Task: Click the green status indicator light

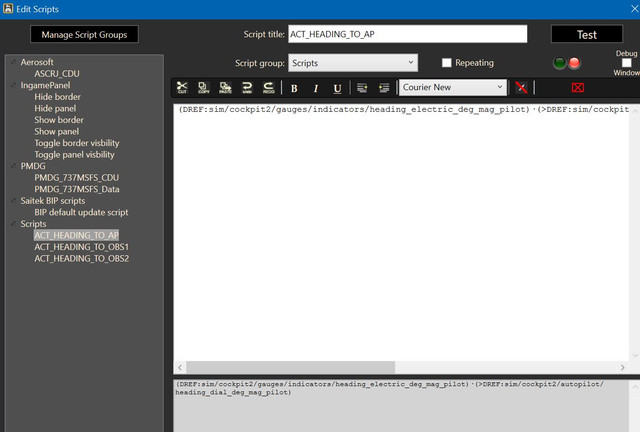Action: pyautogui.click(x=560, y=63)
